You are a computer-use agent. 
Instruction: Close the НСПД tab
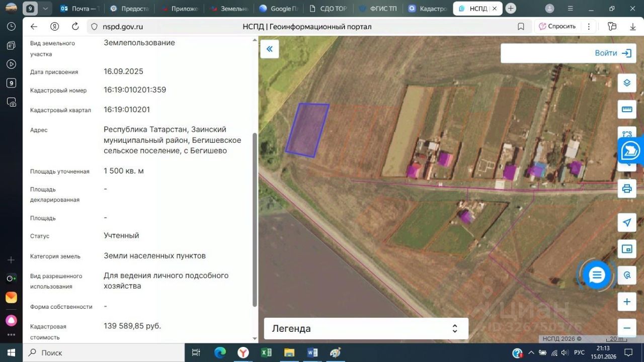pyautogui.click(x=495, y=9)
